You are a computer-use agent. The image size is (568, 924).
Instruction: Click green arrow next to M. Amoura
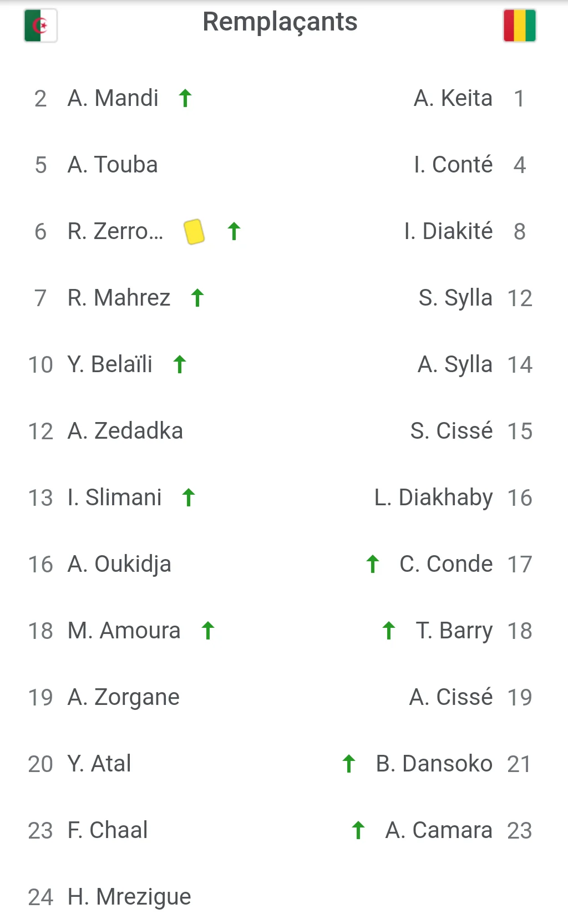pyautogui.click(x=208, y=631)
